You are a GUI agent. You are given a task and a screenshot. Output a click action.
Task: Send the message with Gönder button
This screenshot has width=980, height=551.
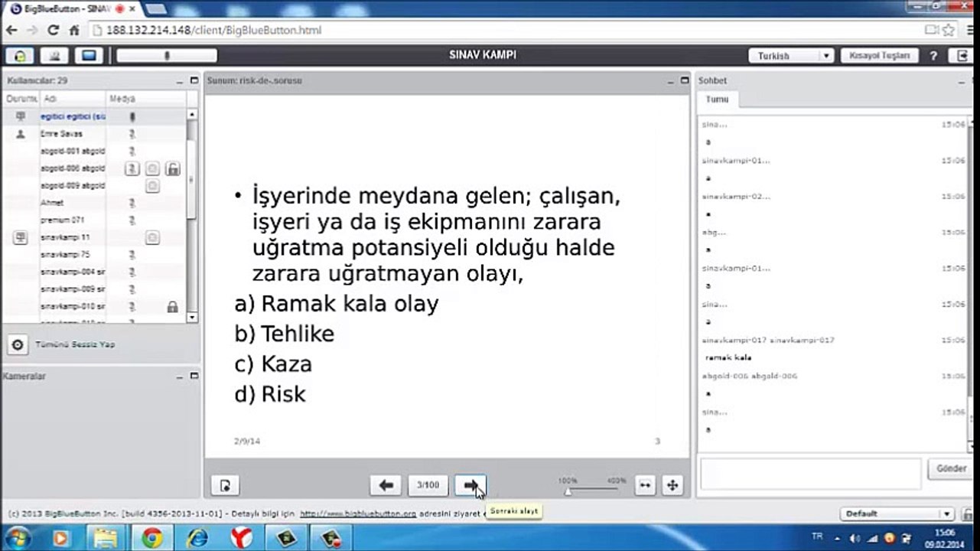coord(951,468)
